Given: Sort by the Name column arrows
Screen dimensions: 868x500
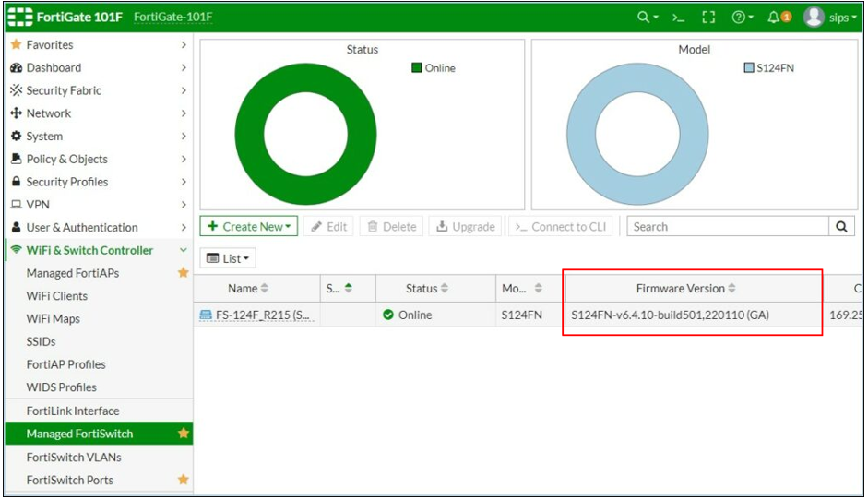Looking at the screenshot, I should tap(265, 288).
